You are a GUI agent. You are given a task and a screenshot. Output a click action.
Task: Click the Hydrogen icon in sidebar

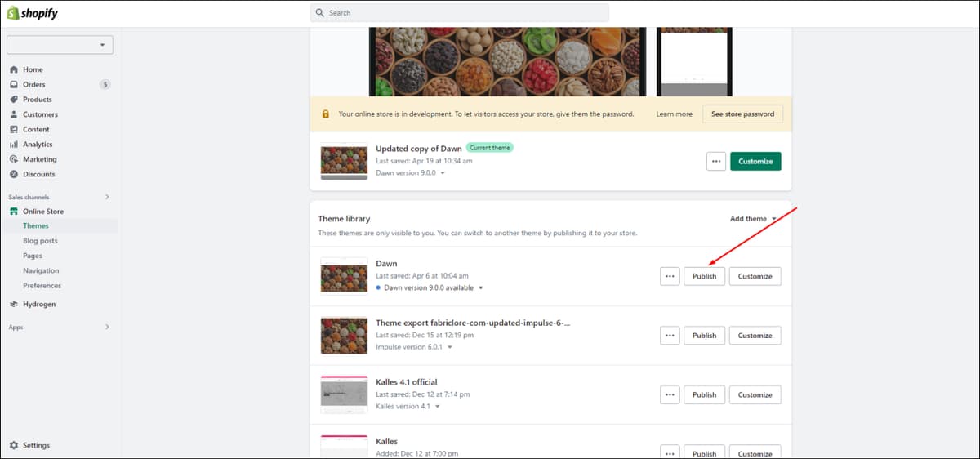pyautogui.click(x=14, y=304)
